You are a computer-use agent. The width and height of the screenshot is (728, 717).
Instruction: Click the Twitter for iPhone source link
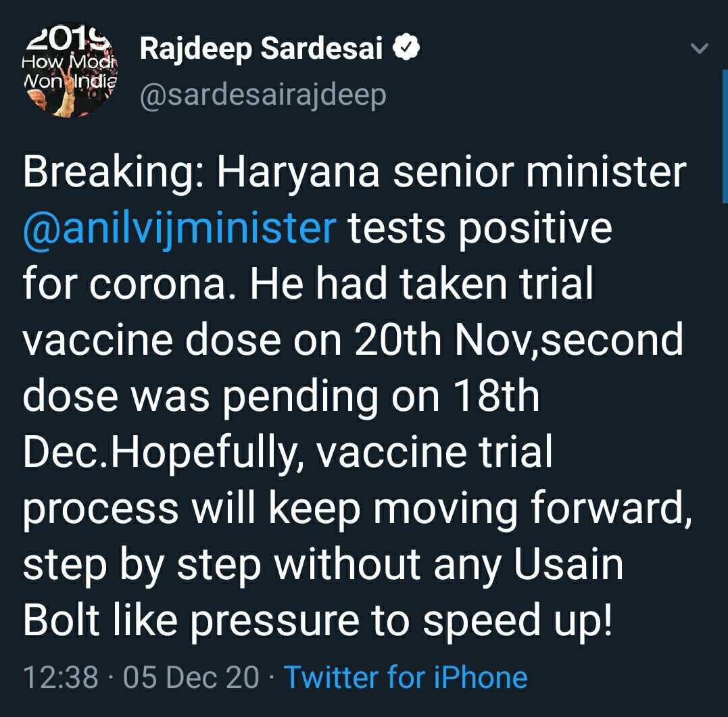point(405,677)
